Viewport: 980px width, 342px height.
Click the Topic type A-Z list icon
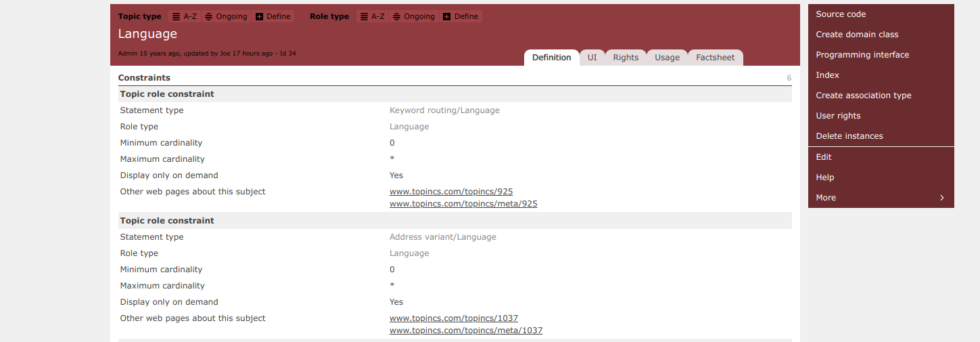[x=176, y=16]
